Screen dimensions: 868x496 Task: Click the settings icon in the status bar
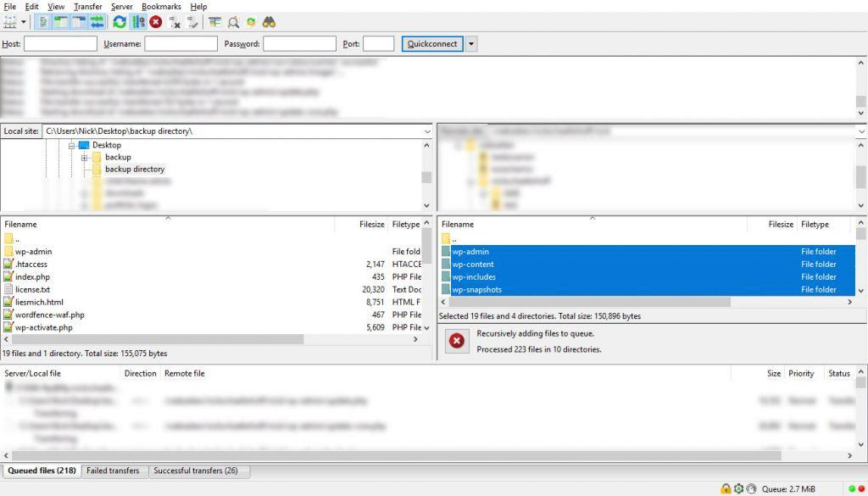pos(738,488)
